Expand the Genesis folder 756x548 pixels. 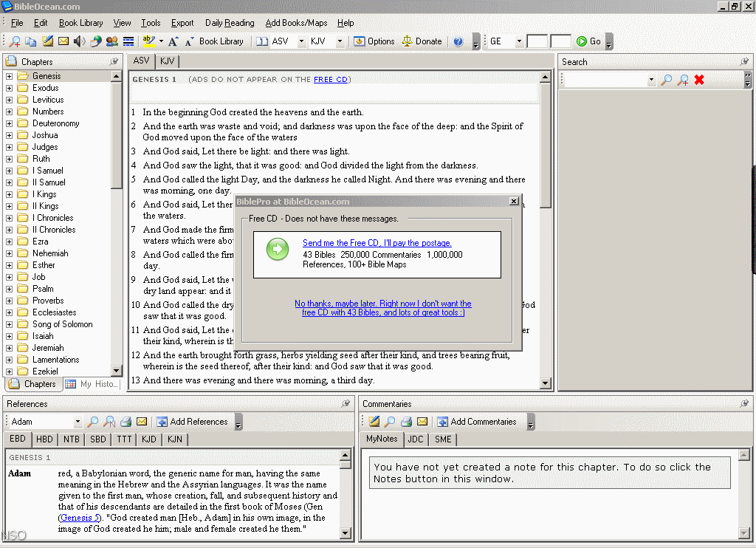pos(9,76)
